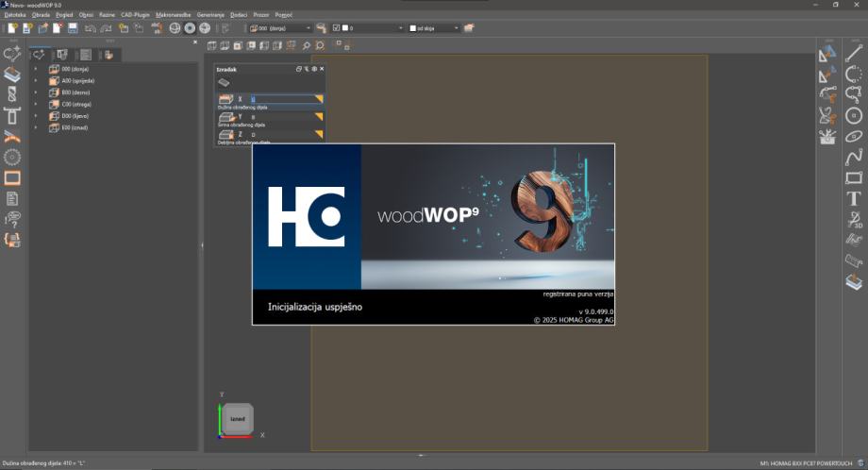Select the rectangle drawing tool on right
The width and height of the screenshot is (868, 470).
(x=854, y=177)
